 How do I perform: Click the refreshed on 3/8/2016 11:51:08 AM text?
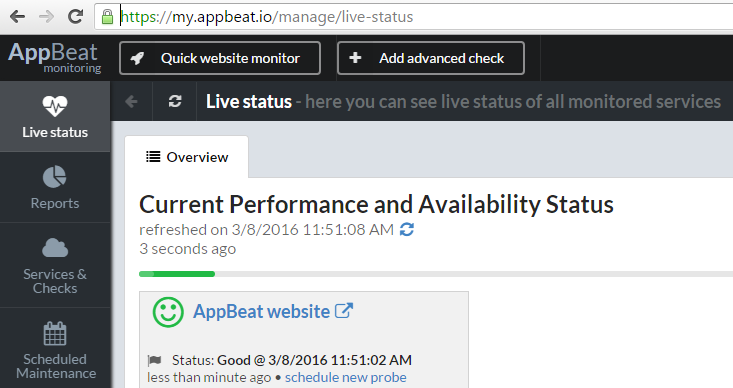pos(266,230)
